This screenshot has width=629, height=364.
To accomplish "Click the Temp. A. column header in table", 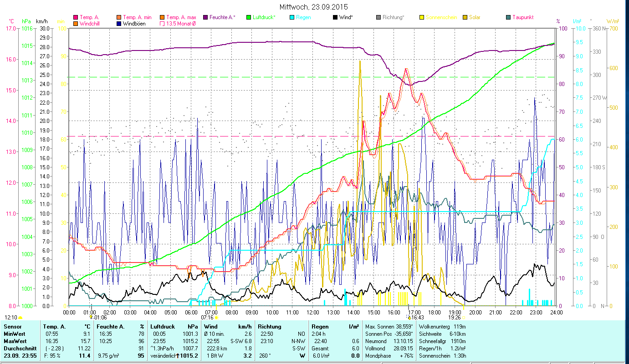I will click(54, 327).
